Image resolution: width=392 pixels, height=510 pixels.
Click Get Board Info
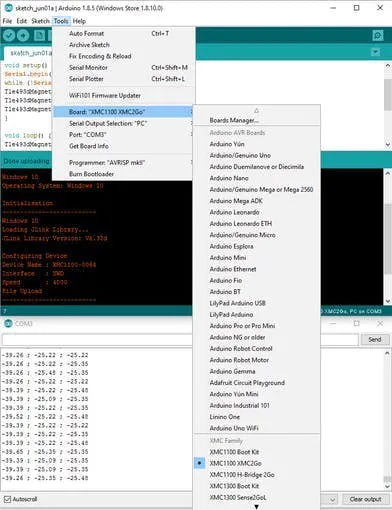(123, 146)
